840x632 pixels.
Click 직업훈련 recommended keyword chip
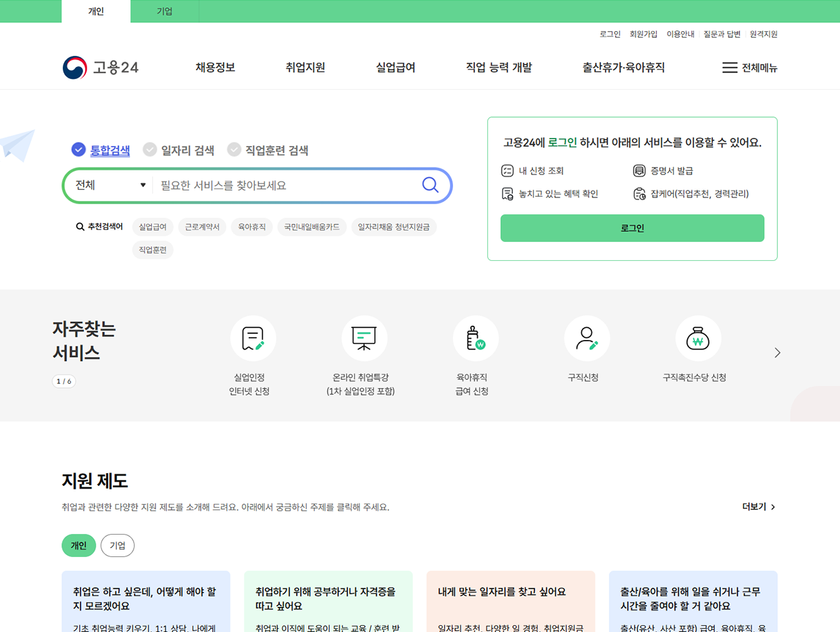click(x=153, y=250)
